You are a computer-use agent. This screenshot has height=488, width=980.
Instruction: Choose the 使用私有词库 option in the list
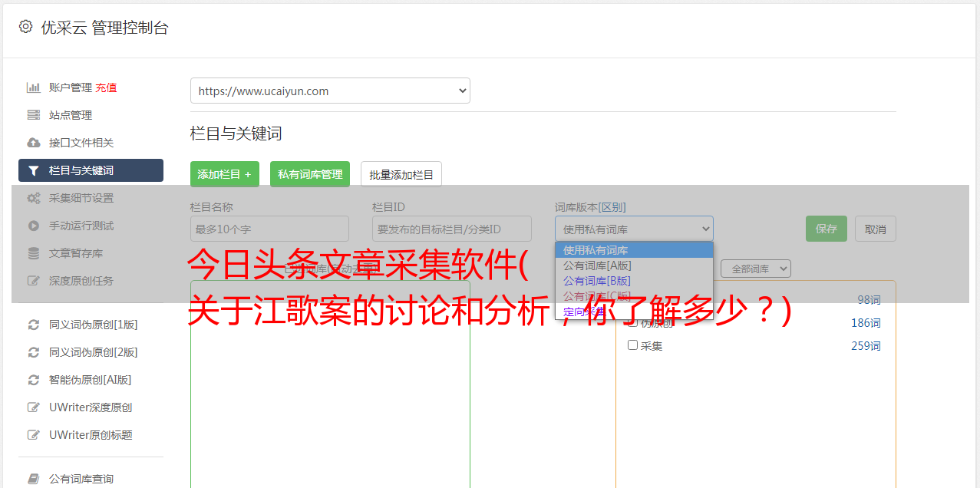point(634,250)
